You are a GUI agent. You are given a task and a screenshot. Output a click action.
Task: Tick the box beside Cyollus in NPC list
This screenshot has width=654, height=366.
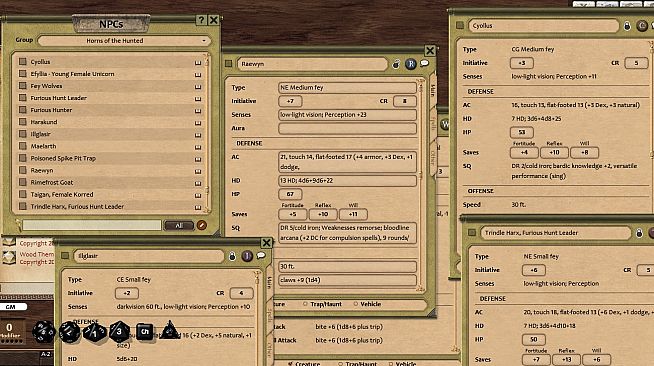coord(23,62)
